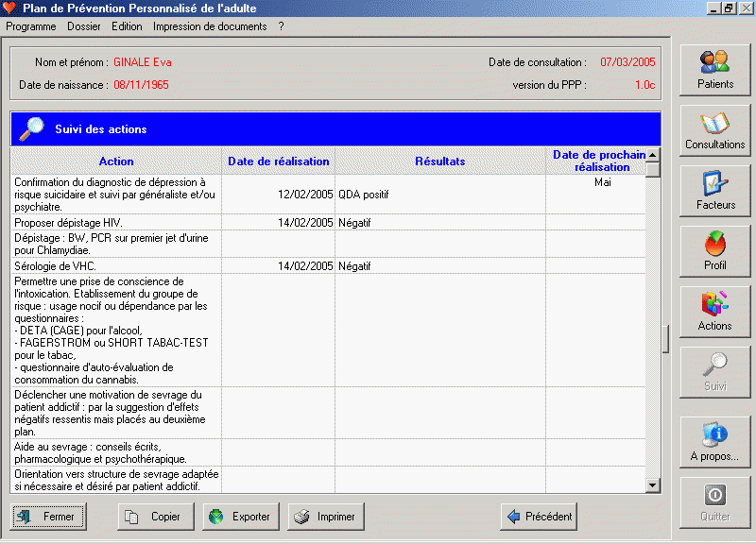Image resolution: width=756 pixels, height=544 pixels.
Task: Open the Impression de documents menu
Action: click(x=210, y=26)
